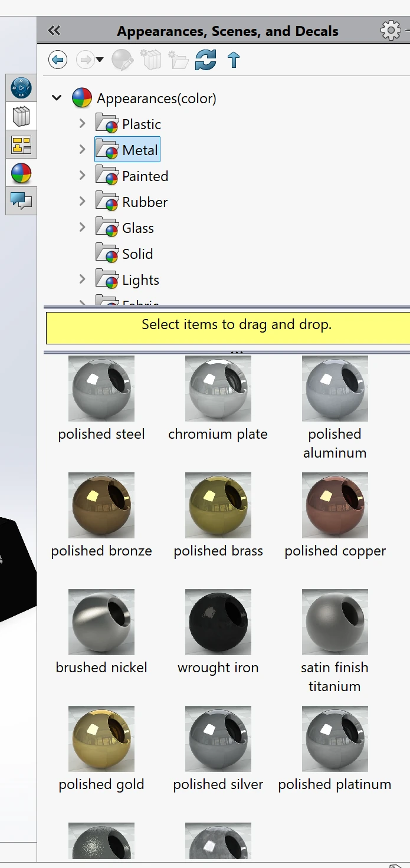Click the Appearances(color) color-ball icon
The image size is (410, 868).
82,98
